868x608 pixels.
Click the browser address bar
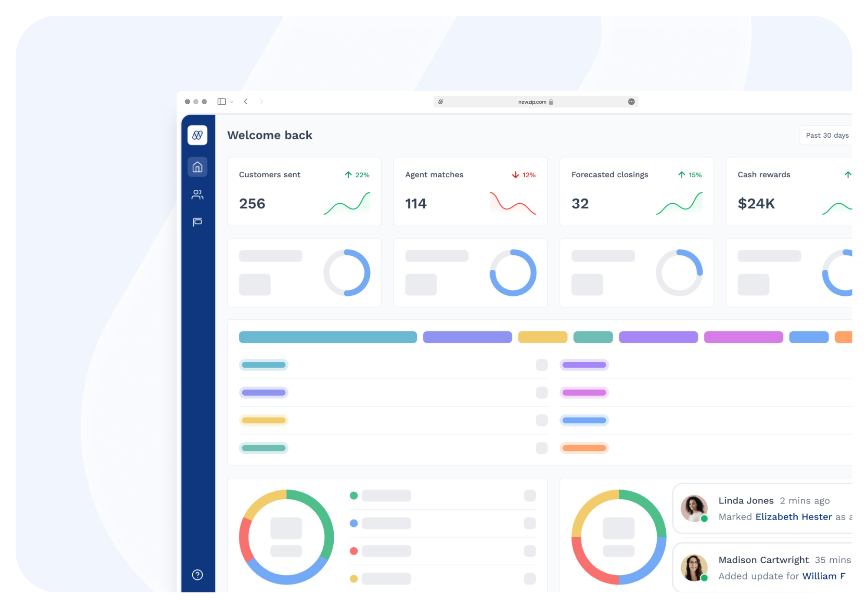(499, 102)
